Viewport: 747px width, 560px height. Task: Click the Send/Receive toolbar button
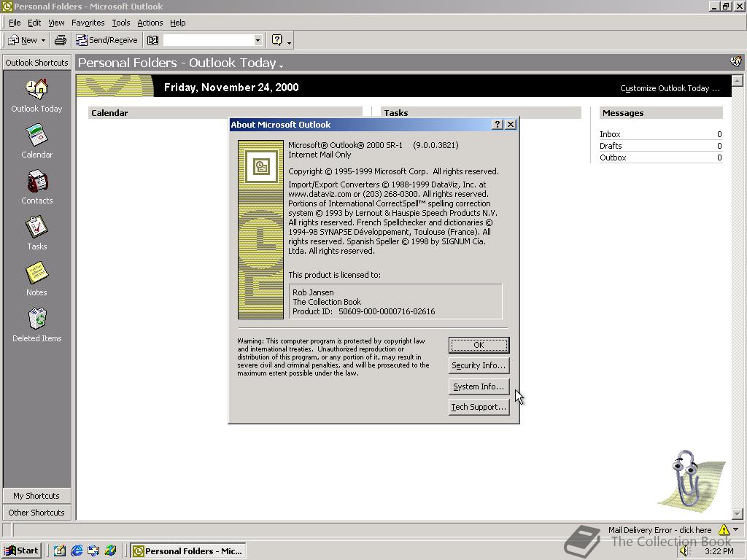click(x=107, y=41)
